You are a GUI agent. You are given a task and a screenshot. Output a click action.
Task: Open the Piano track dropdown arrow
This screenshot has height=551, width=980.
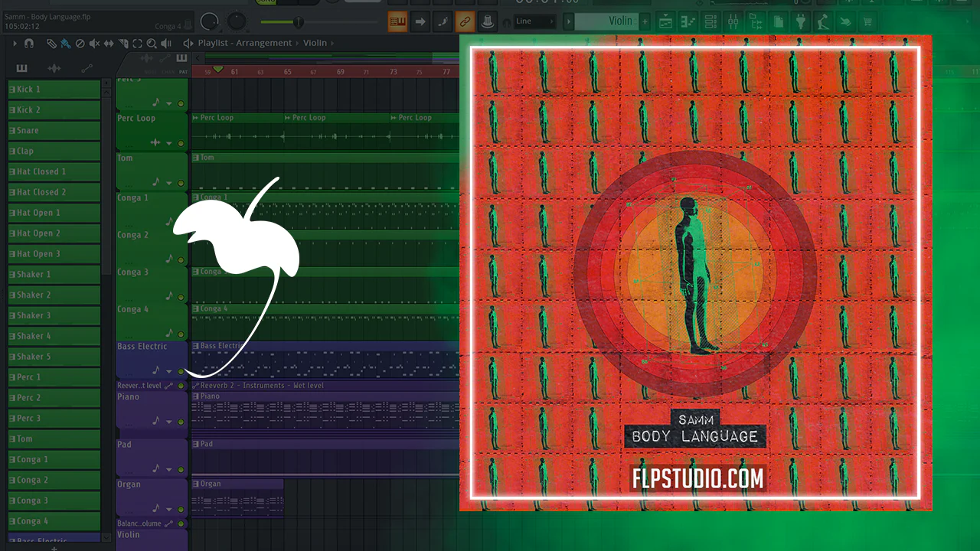pyautogui.click(x=169, y=422)
